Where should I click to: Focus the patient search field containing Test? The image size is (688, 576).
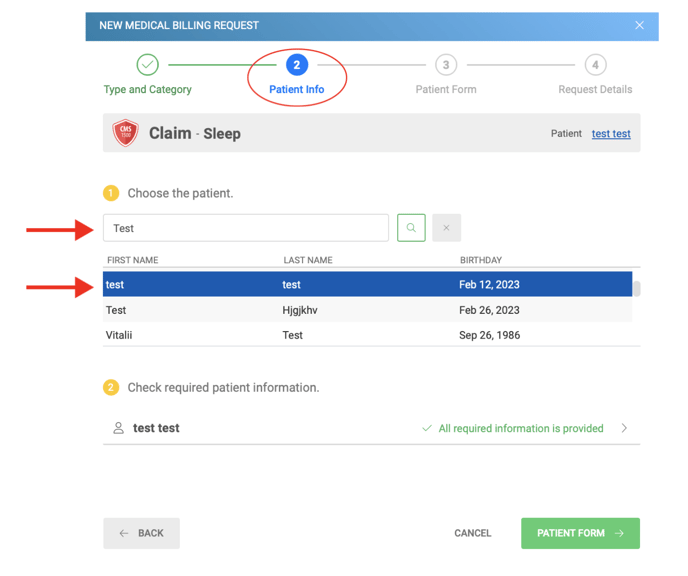pyautogui.click(x=246, y=228)
